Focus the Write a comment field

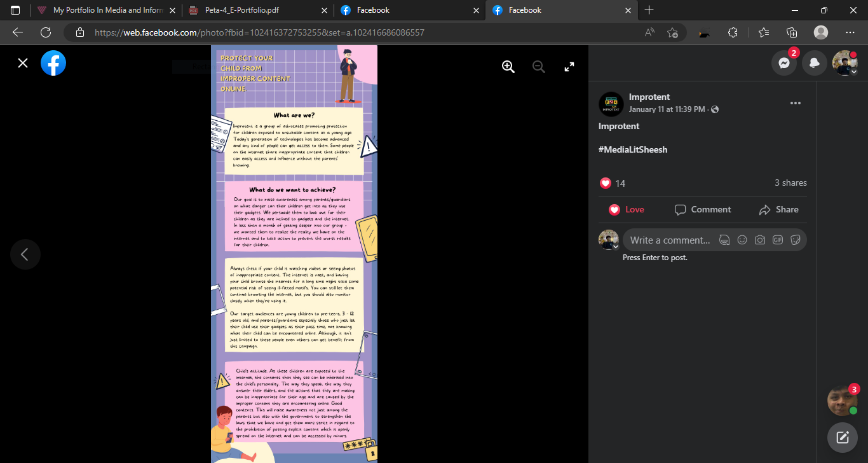pos(669,240)
